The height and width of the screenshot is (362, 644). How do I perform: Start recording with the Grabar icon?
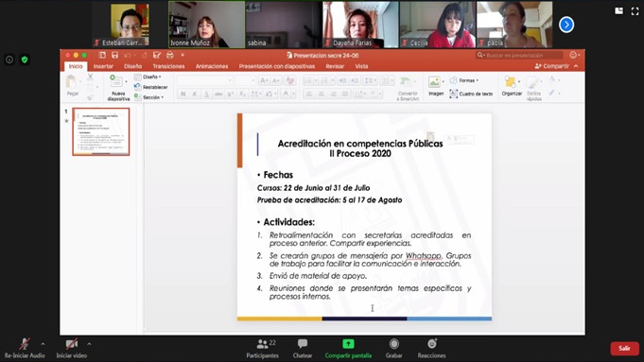point(394,343)
